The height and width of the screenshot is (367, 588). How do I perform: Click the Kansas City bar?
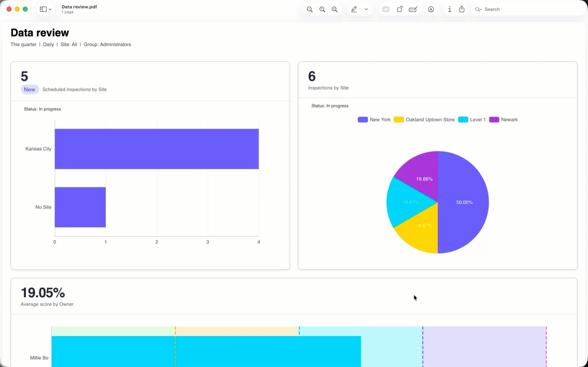pyautogui.click(x=157, y=149)
